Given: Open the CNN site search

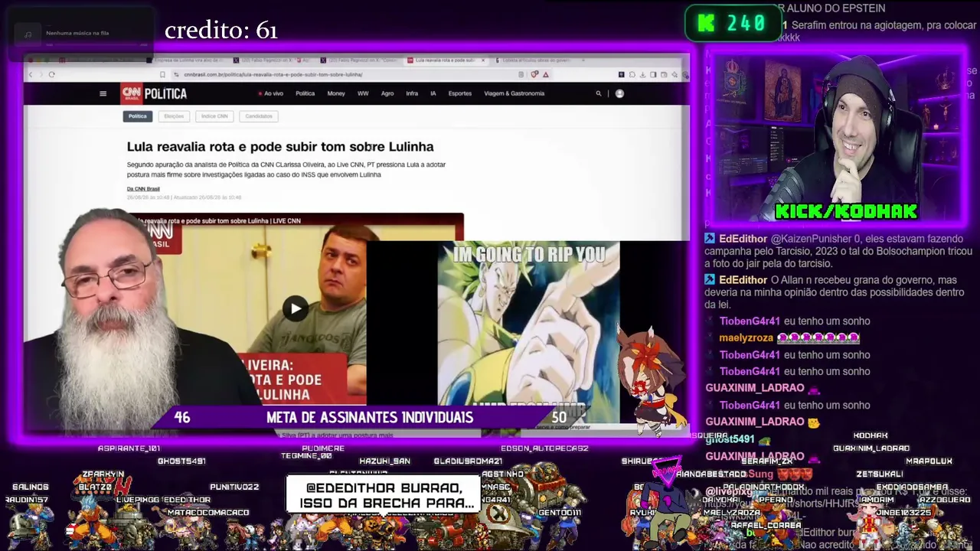Looking at the screenshot, I should (x=599, y=93).
